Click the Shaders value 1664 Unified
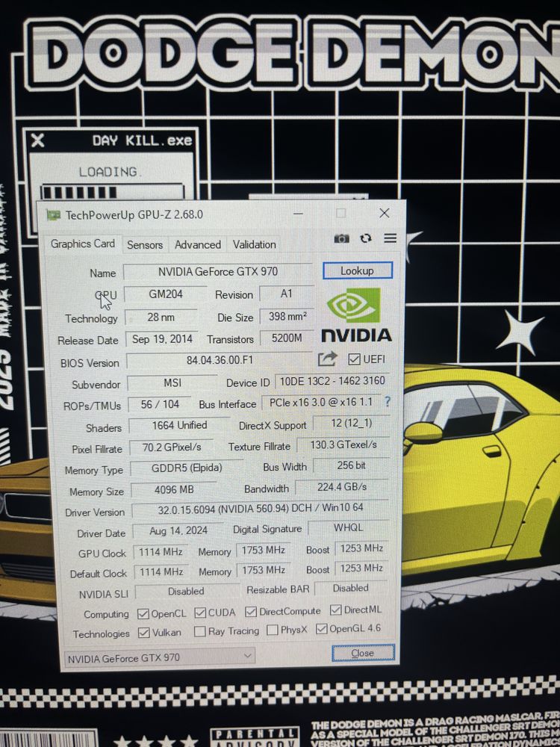Image resolution: width=560 pixels, height=747 pixels. tap(179, 426)
